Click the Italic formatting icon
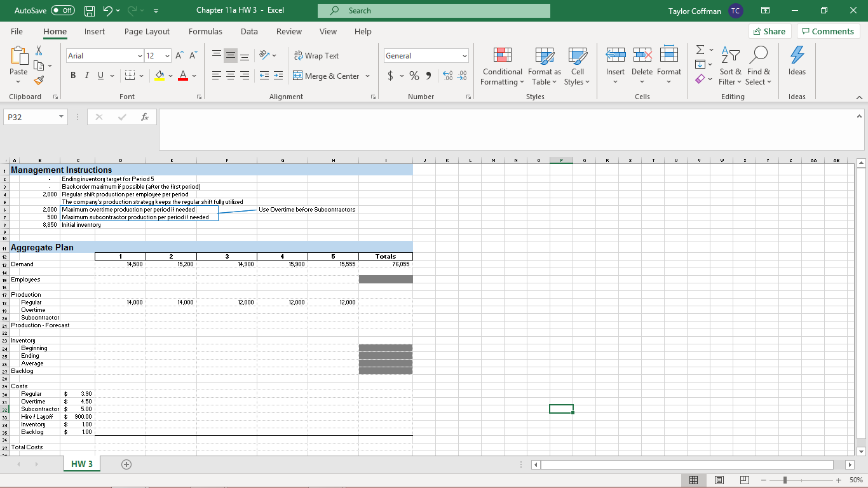The image size is (868, 488). click(86, 75)
